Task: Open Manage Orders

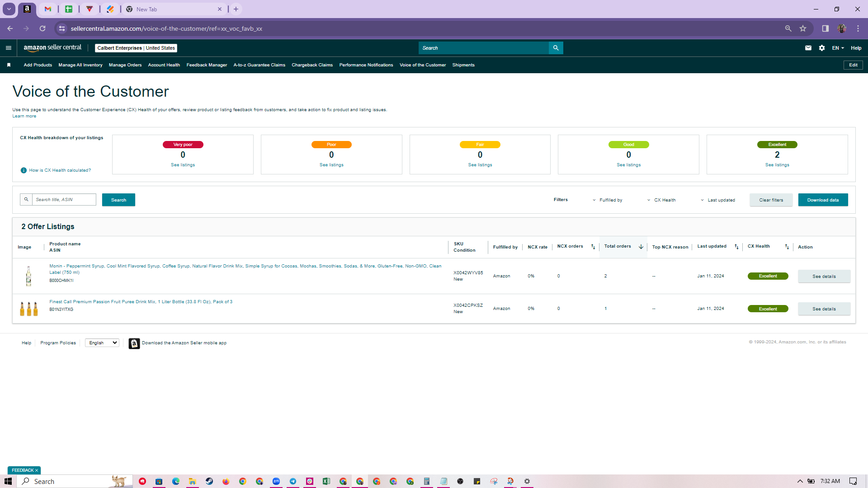Action: click(125, 65)
